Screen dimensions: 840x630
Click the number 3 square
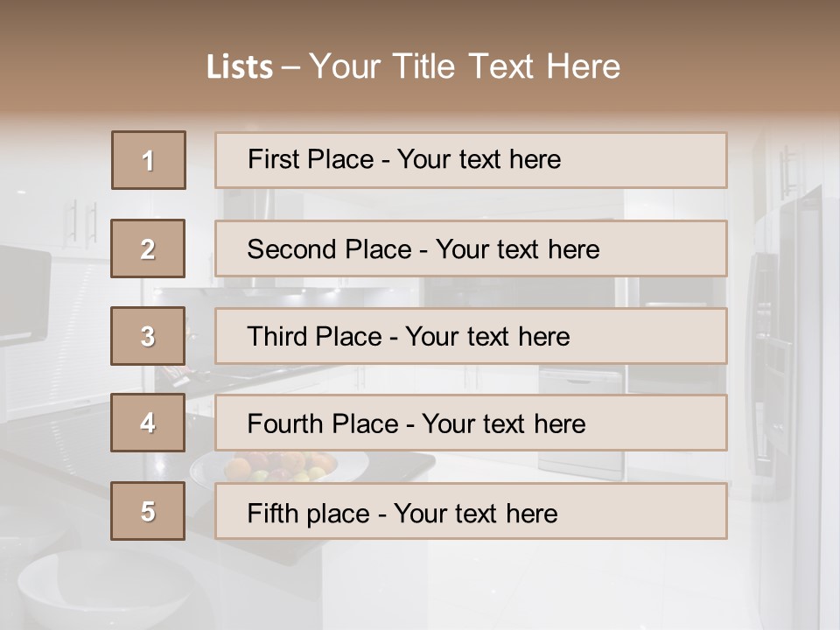point(148,336)
